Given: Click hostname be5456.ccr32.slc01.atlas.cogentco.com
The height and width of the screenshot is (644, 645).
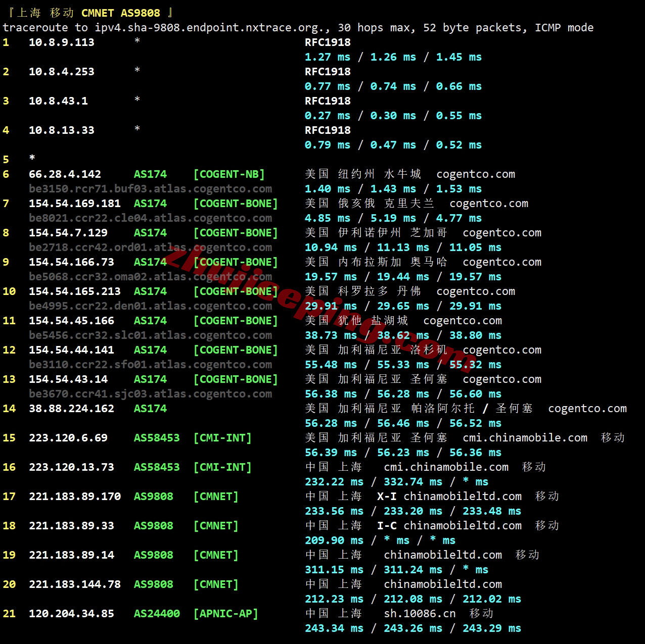Looking at the screenshot, I should tap(150, 335).
